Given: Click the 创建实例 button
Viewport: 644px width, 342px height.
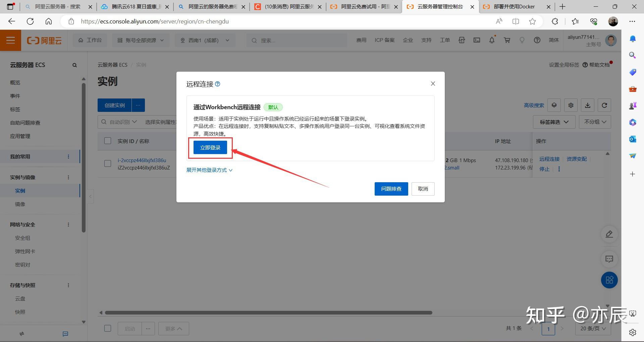Looking at the screenshot, I should click(114, 105).
